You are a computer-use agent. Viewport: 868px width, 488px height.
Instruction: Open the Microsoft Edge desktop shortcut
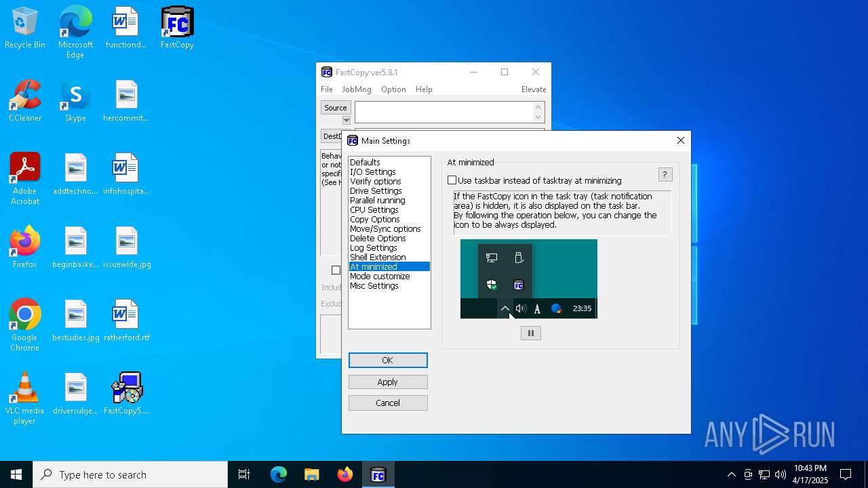tap(75, 33)
